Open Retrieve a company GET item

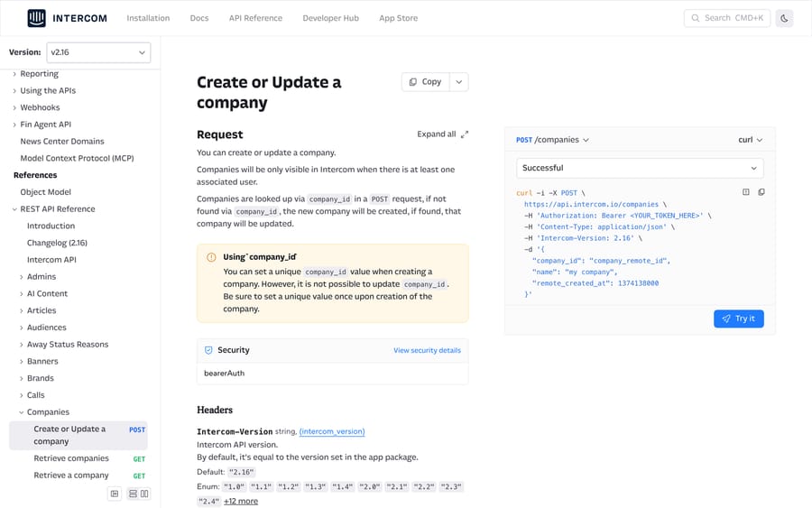[78, 476]
